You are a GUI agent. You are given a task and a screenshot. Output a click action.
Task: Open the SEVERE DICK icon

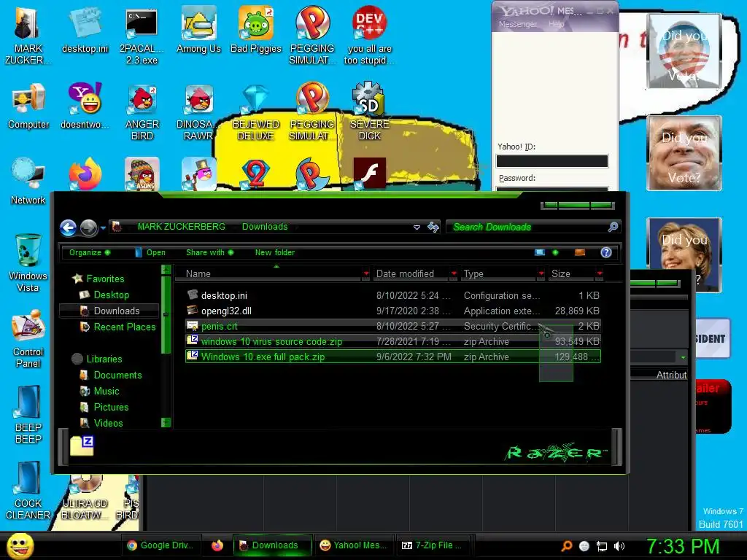pos(370,112)
